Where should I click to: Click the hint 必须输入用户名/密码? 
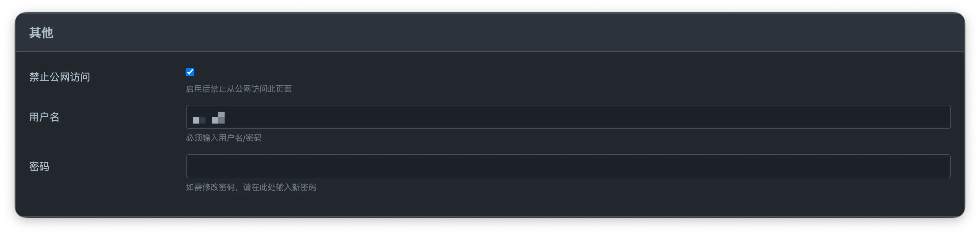coord(224,138)
